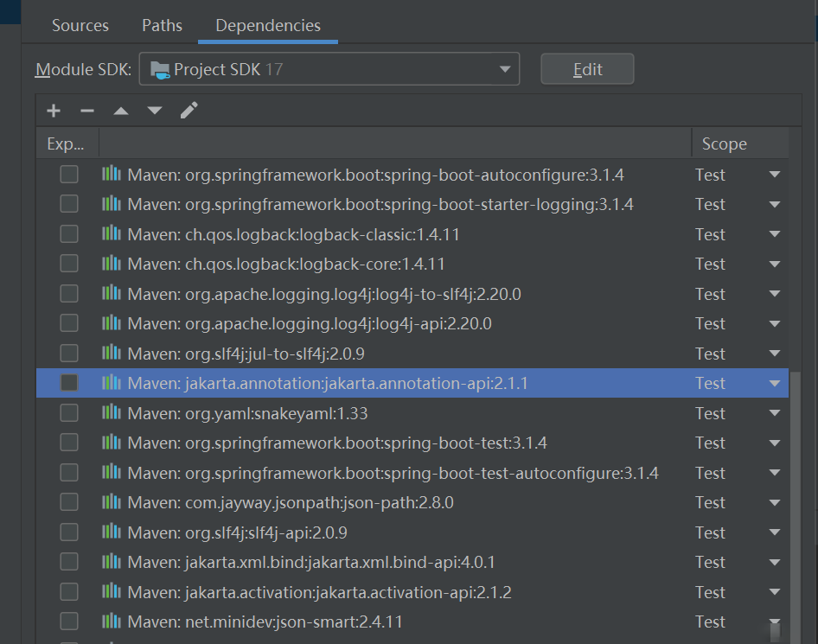Viewport: 818px width, 644px height.
Task: Select Maven: org.yaml:snakeyaml:1.33 row
Action: click(x=412, y=413)
